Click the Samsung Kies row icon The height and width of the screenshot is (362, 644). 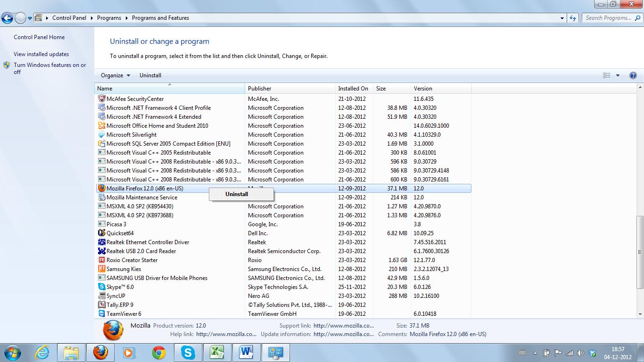101,269
